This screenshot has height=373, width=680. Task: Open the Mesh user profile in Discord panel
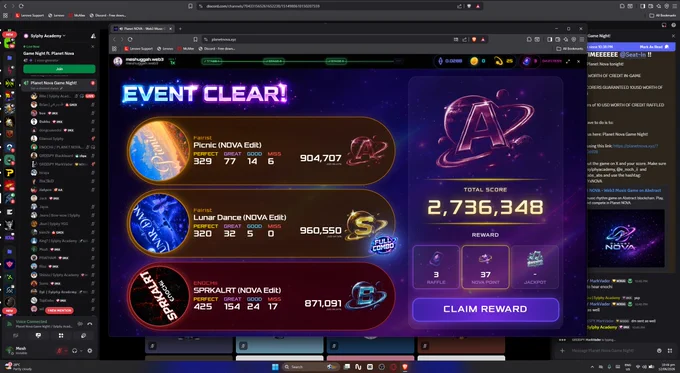[x=18, y=350]
